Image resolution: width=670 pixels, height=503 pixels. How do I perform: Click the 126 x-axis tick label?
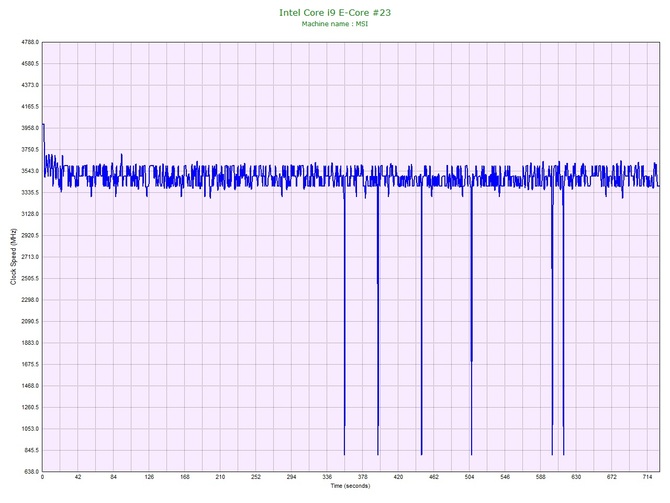pos(149,477)
